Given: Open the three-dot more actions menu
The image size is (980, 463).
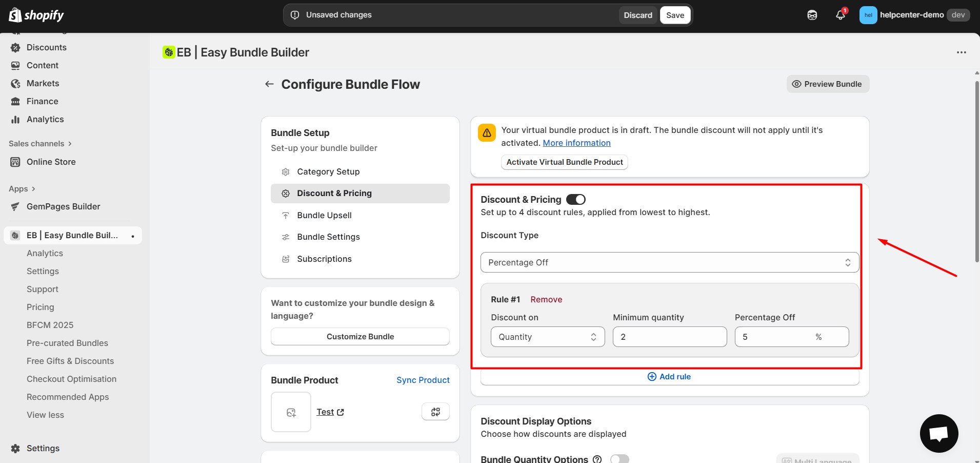Looking at the screenshot, I should coord(961,52).
